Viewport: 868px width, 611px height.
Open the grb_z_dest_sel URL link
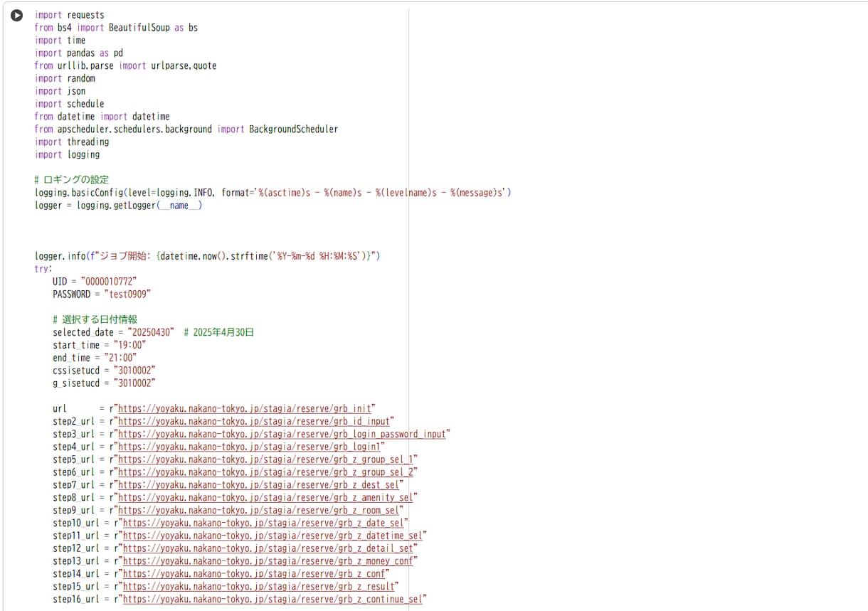(x=258, y=485)
